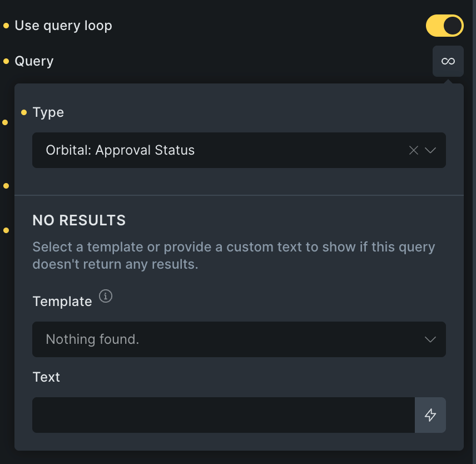Screen dimensions: 476x464
Task: Click yellow dot beside Query label
Action: [6, 61]
